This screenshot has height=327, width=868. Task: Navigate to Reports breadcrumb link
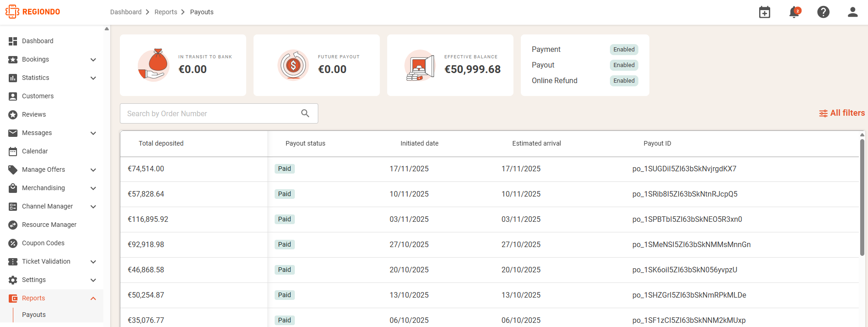pos(166,12)
